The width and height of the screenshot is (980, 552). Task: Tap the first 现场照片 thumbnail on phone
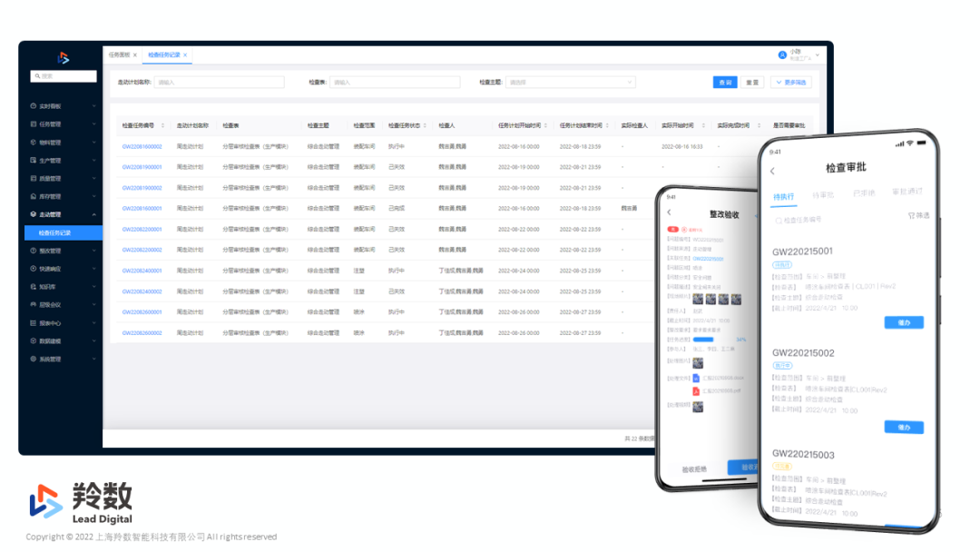tap(698, 300)
